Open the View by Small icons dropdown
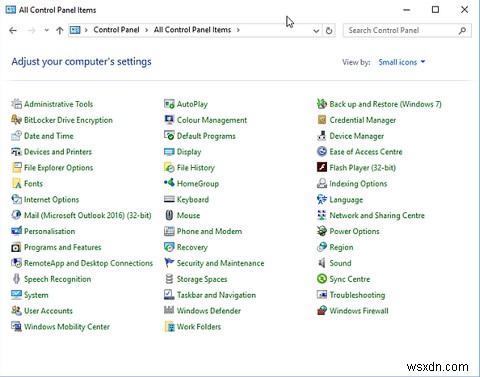Viewport: 480px width, 377px height. (x=402, y=62)
